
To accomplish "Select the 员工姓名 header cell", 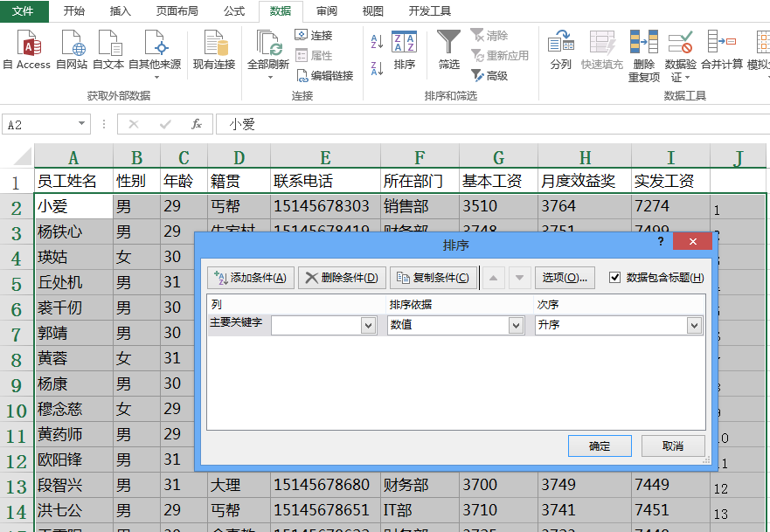I will tap(73, 181).
